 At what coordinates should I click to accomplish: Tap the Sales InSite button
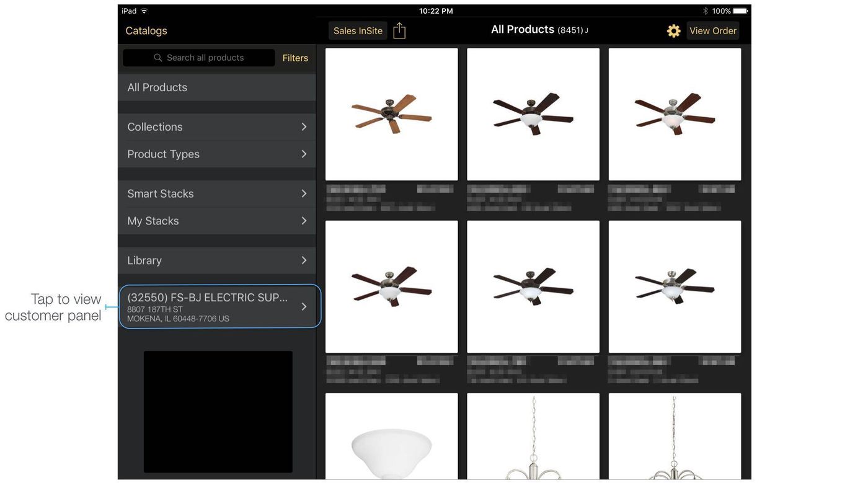coord(358,31)
